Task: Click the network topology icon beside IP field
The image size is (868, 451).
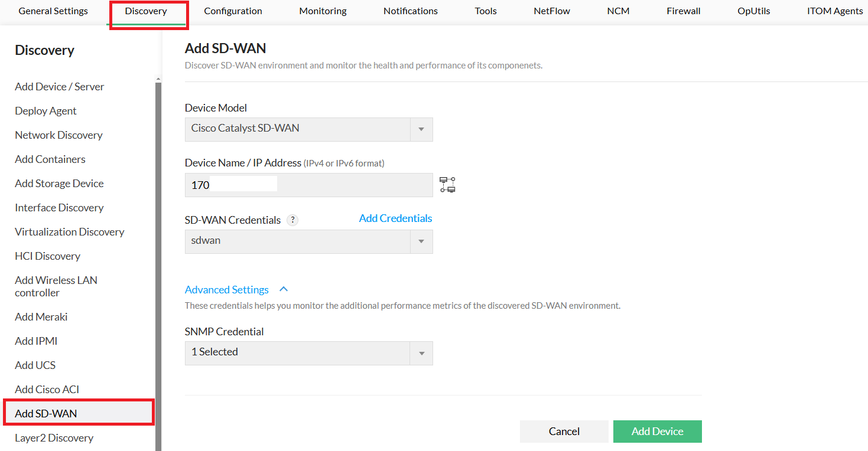Action: coord(447,185)
